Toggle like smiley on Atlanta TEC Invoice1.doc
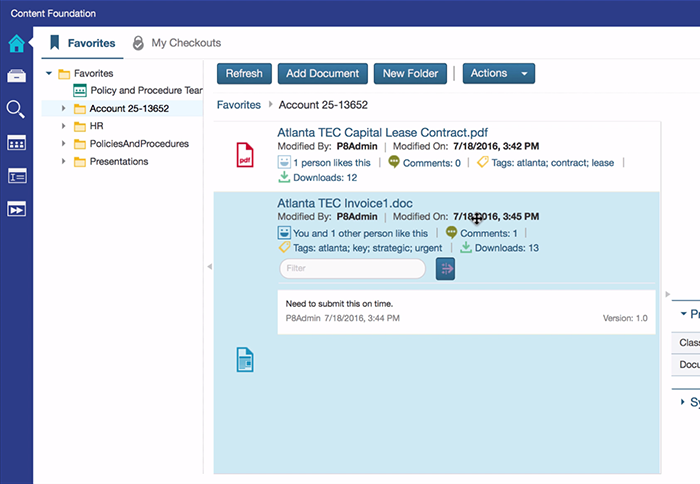 pos(284,233)
